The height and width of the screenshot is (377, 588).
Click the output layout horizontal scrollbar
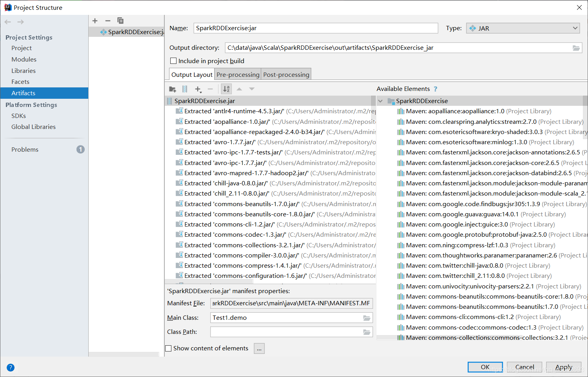point(209,282)
